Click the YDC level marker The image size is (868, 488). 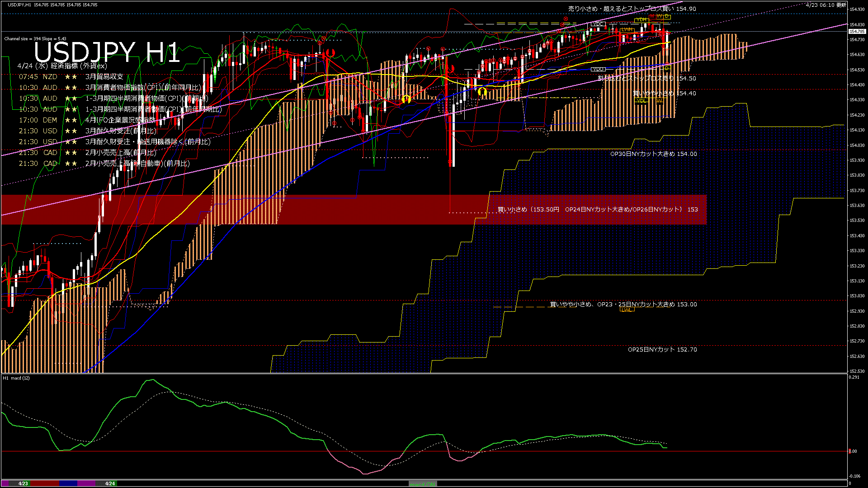tap(598, 24)
